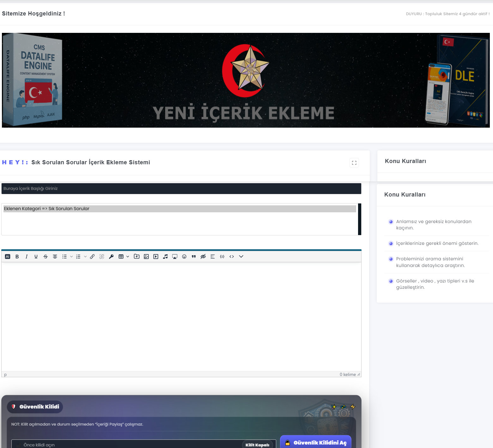
Task: Click the AI assistant icon in editor toolbar
Action: point(8,257)
